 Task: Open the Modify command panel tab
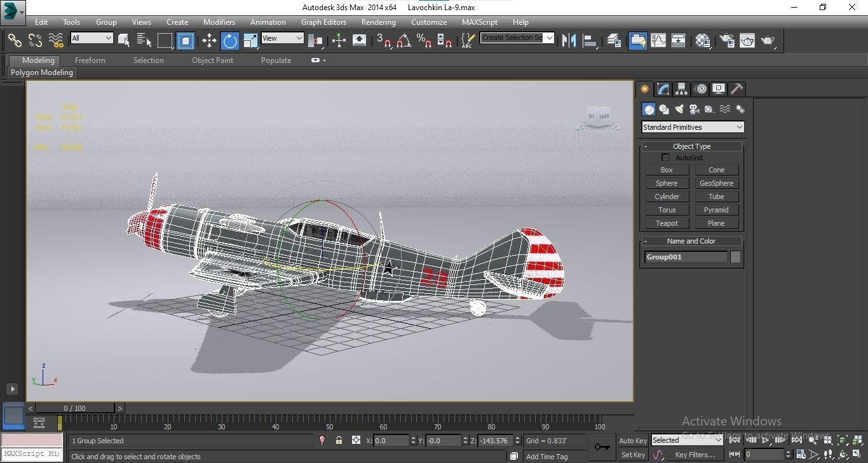[663, 89]
